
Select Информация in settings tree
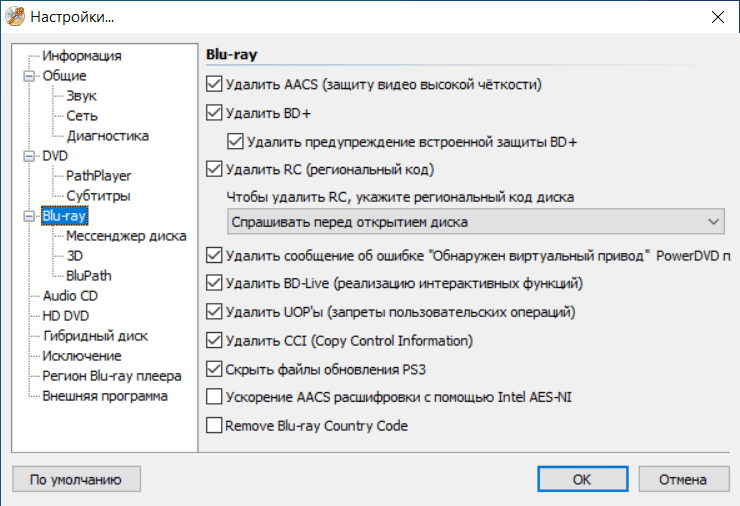(82, 56)
